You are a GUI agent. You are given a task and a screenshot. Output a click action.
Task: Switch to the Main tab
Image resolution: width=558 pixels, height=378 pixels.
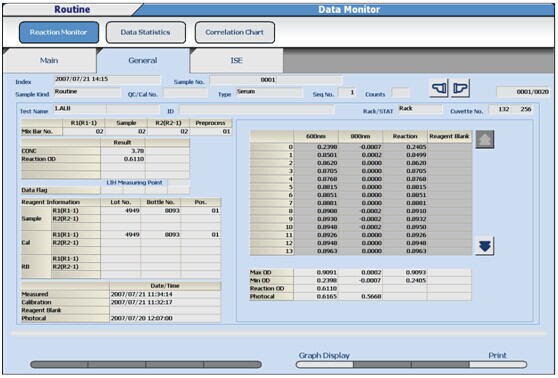49,61
